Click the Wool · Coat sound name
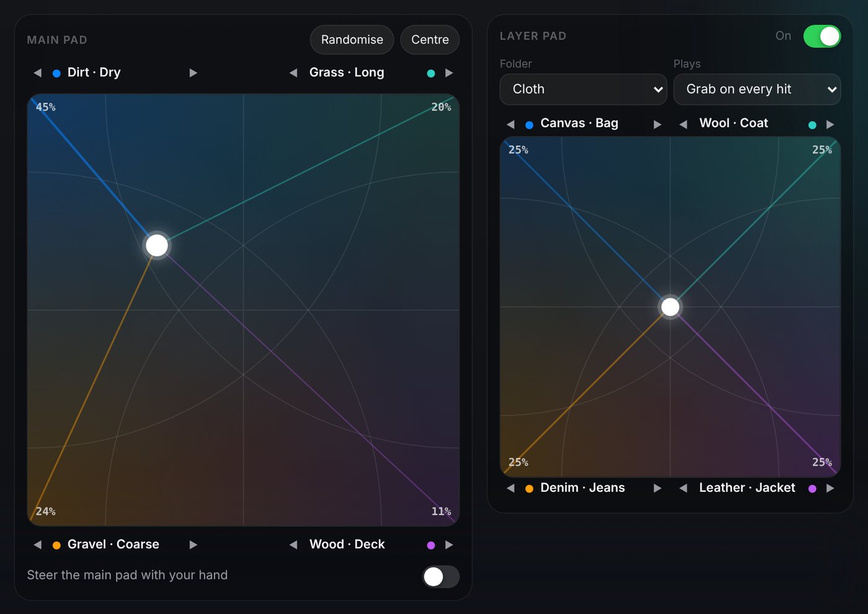The image size is (868, 614). [733, 123]
